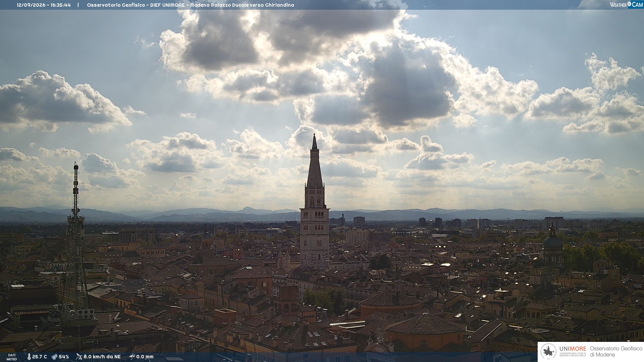Click the WeatherCam camera lens icon
The height and width of the screenshot is (362, 644).
(629, 4)
